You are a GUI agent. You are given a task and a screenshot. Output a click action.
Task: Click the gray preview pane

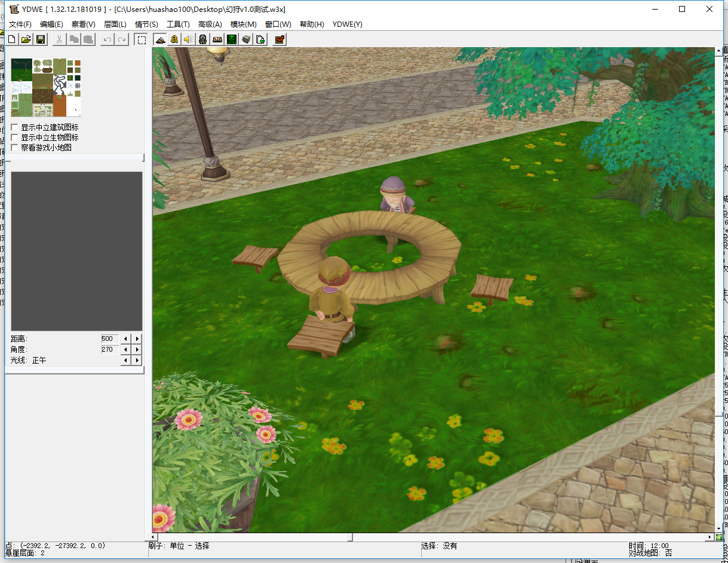76,251
